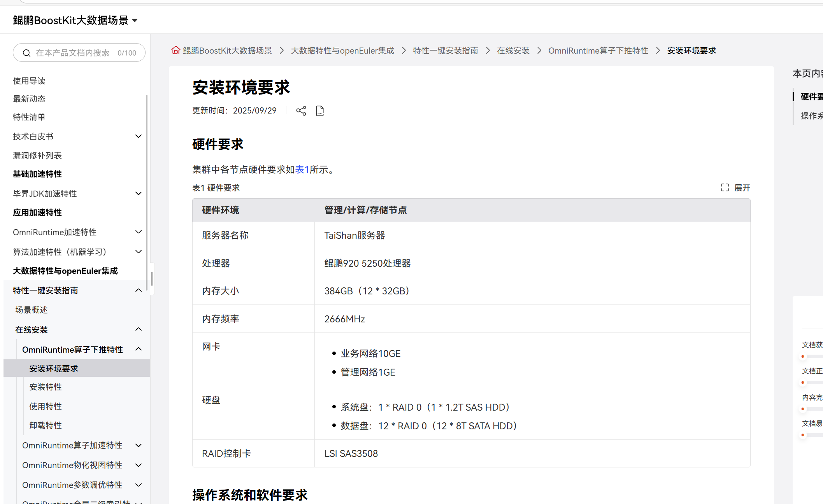Click the sidebar vertical scrollbar
Image resolution: width=823 pixels, height=504 pixels.
pyautogui.click(x=147, y=192)
